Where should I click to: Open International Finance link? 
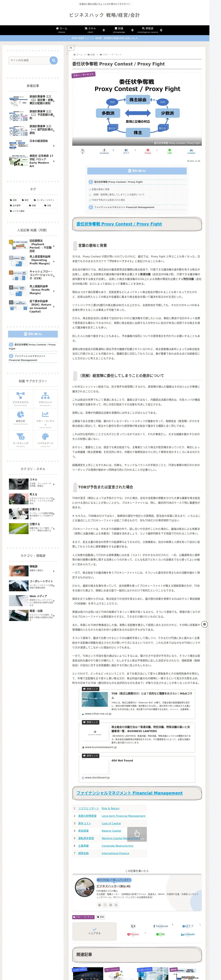115,853
